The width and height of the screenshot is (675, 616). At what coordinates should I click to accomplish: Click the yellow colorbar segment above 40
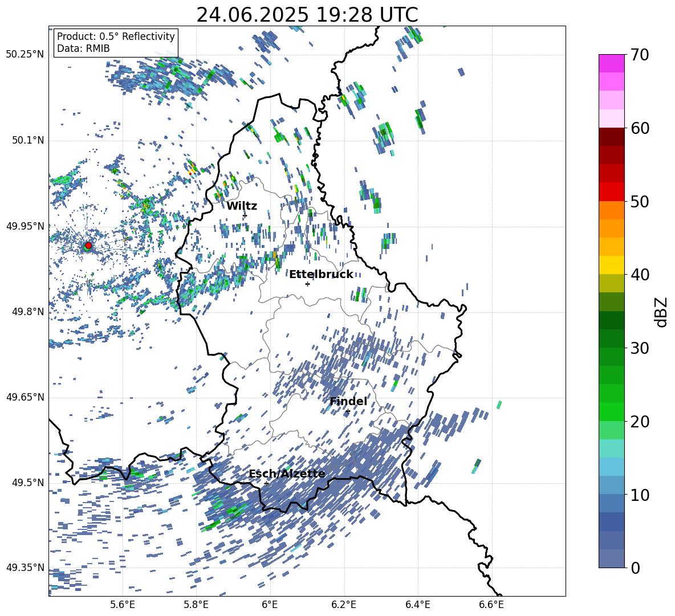click(611, 264)
